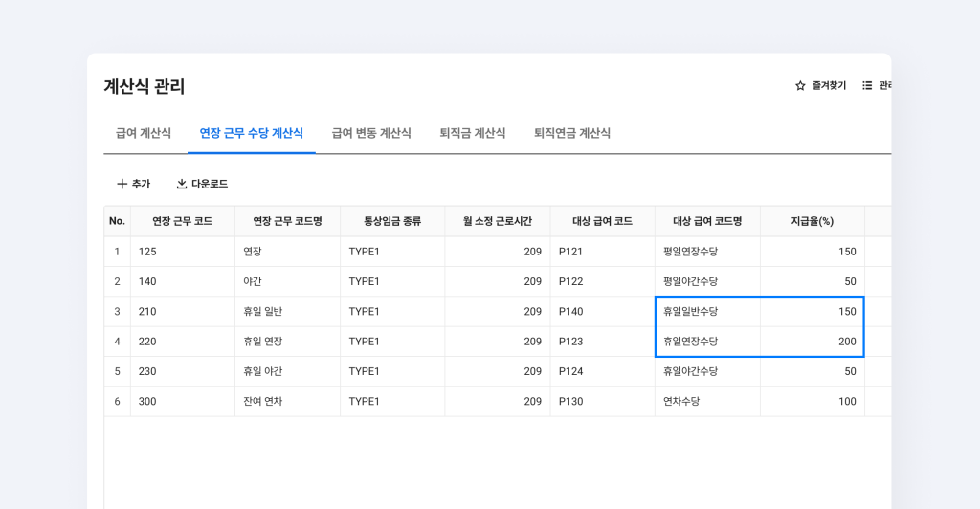Click the 즐겨찾기 label
980x509 pixels.
pos(829,85)
